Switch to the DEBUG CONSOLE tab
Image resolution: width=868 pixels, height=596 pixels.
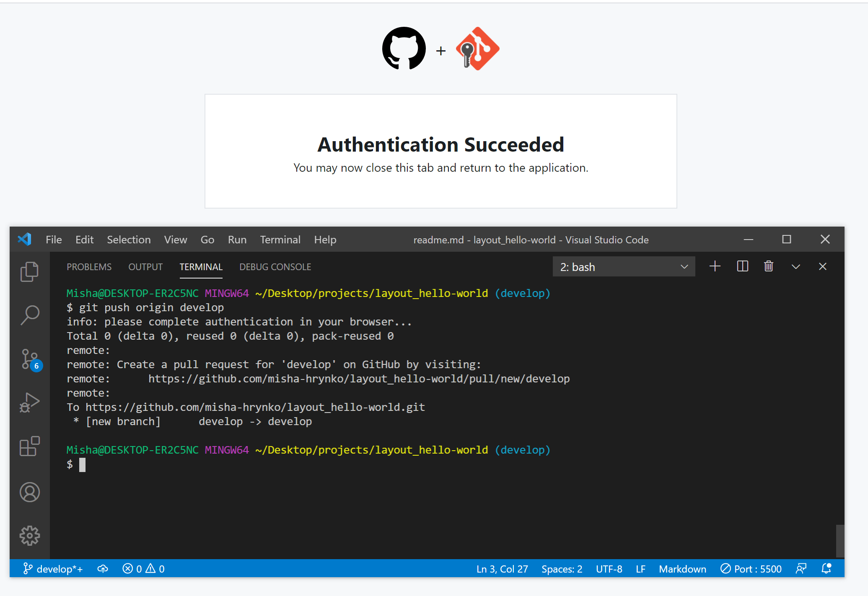275,267
